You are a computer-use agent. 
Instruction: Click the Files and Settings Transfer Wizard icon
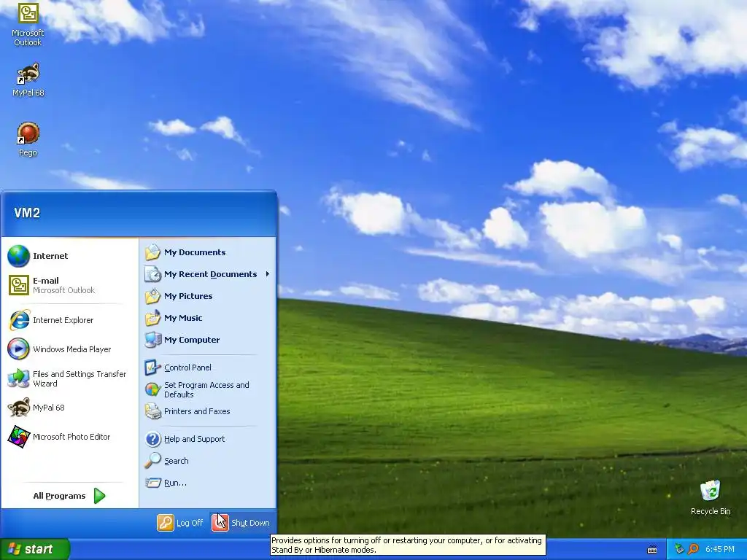[x=18, y=378]
